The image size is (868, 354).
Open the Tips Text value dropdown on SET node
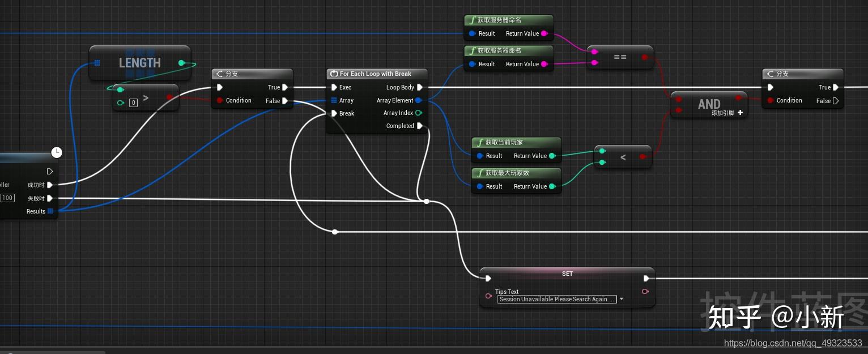(x=621, y=299)
